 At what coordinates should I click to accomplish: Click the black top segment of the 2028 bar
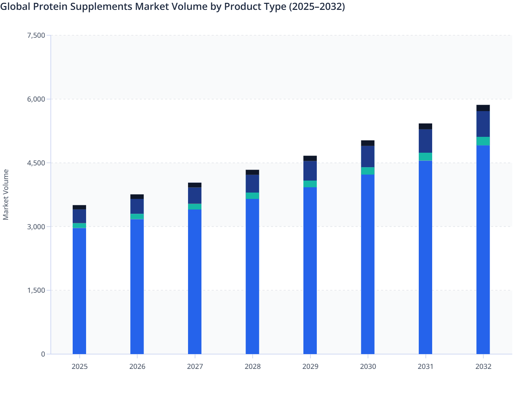(x=253, y=171)
